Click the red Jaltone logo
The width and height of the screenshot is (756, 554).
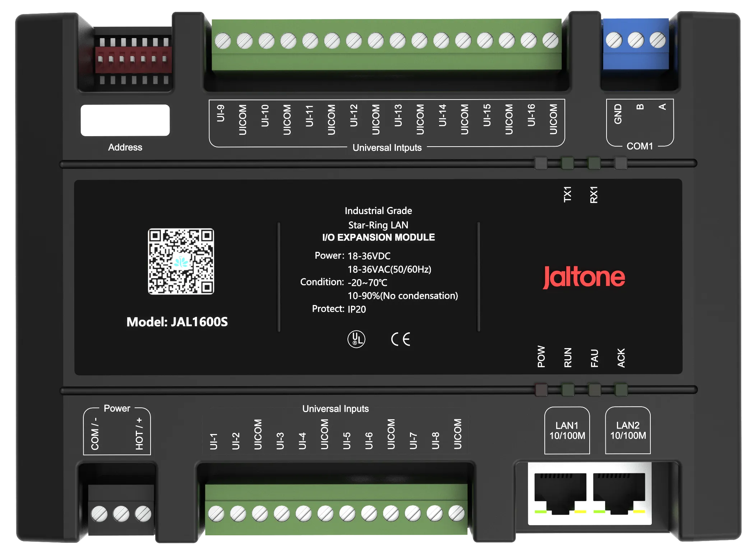(584, 277)
